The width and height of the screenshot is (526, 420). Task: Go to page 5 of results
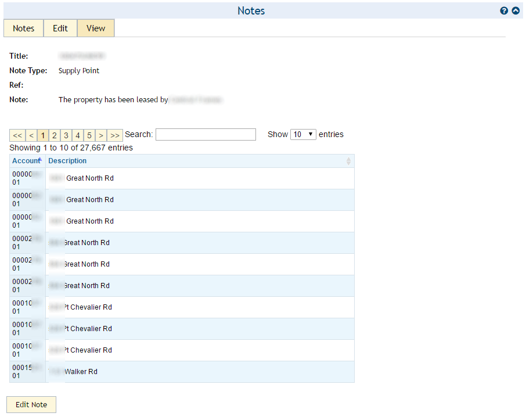89,135
